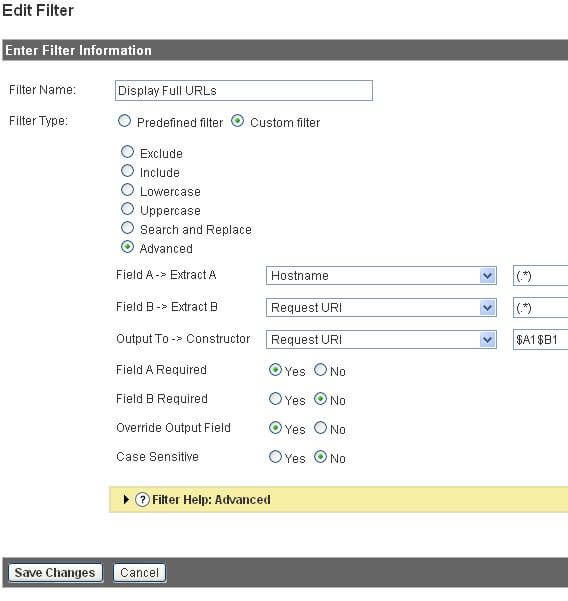The width and height of the screenshot is (568, 601).
Task: Click the Constructor field containing $A1$B1
Action: click(x=540, y=340)
